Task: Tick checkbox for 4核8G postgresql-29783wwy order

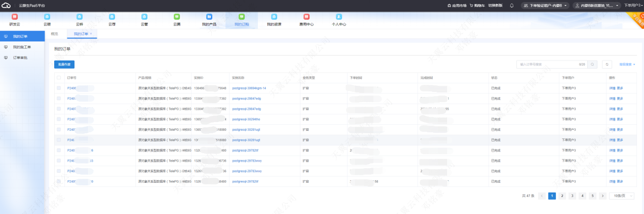Action: 59,160
